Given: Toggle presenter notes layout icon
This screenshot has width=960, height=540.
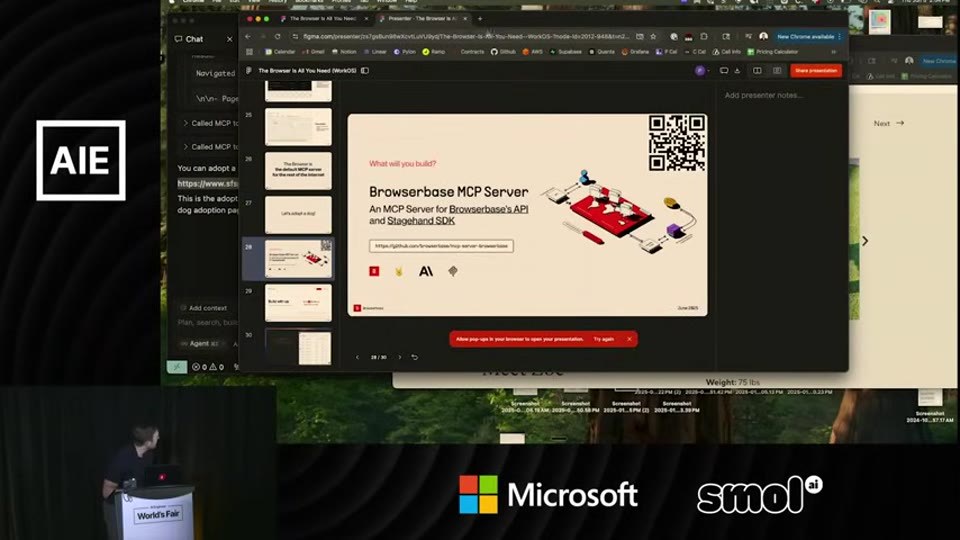Looking at the screenshot, I should 777,70.
